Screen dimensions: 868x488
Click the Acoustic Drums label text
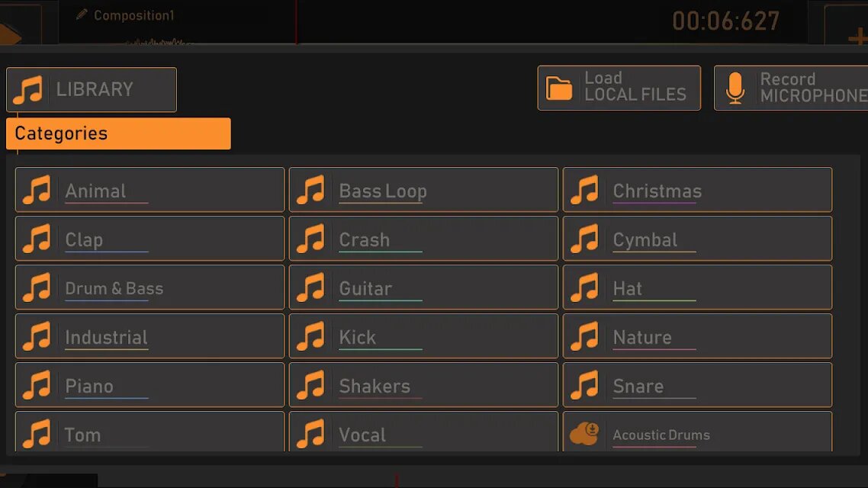(661, 435)
